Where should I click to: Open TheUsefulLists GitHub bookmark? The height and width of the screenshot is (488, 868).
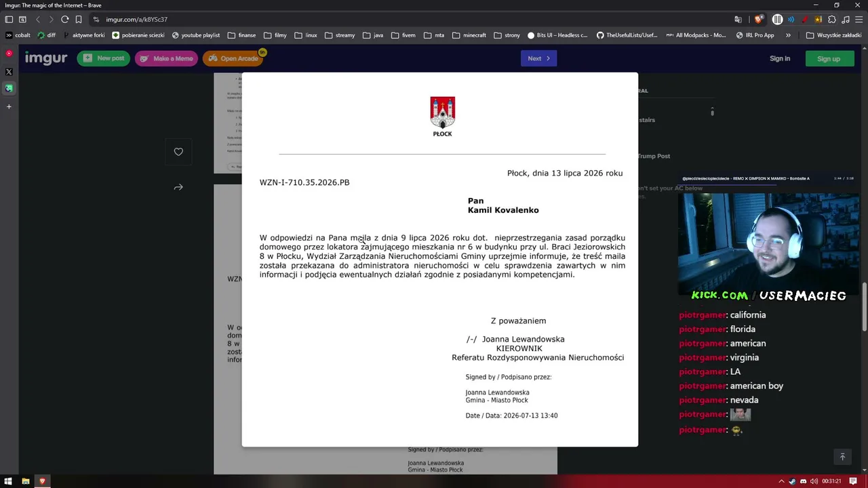click(x=627, y=35)
